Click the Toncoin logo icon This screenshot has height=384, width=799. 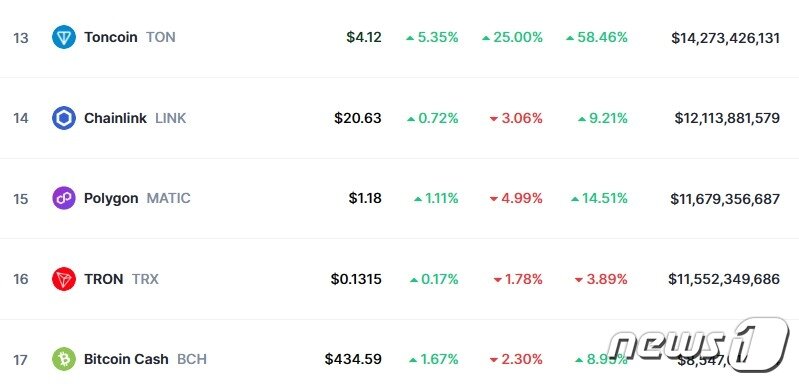(x=64, y=37)
